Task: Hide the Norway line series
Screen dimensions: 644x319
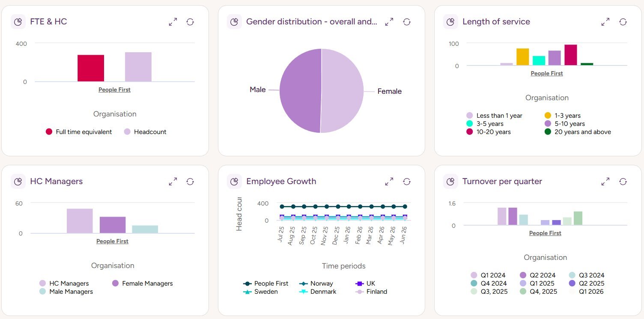Action: coord(316,283)
